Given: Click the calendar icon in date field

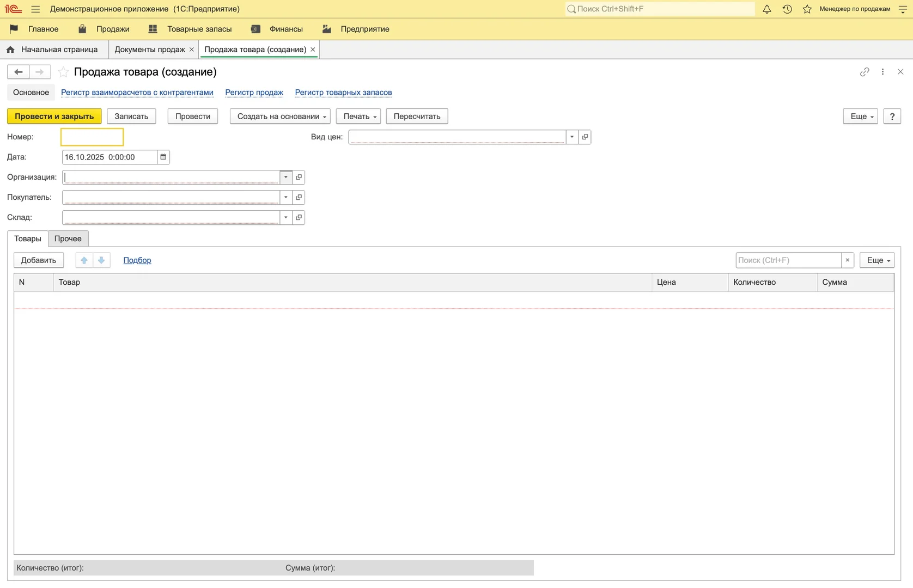Looking at the screenshot, I should point(163,157).
